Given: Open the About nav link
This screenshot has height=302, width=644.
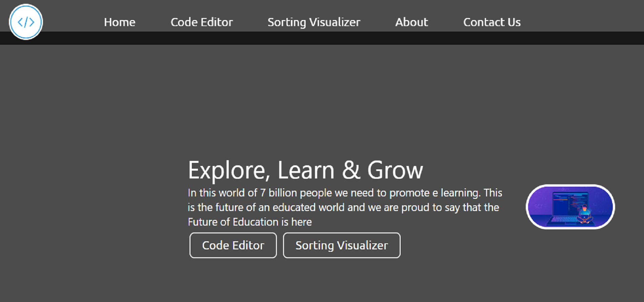Looking at the screenshot, I should 411,22.
